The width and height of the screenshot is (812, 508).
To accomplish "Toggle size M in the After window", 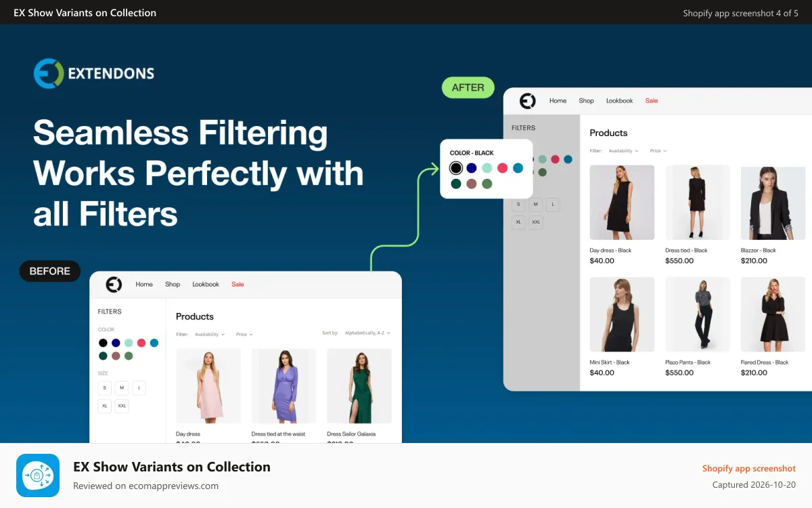I will 536,204.
